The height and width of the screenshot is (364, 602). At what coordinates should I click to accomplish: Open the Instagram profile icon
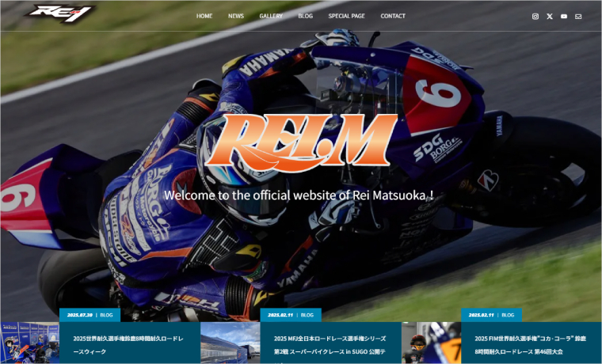click(x=535, y=17)
